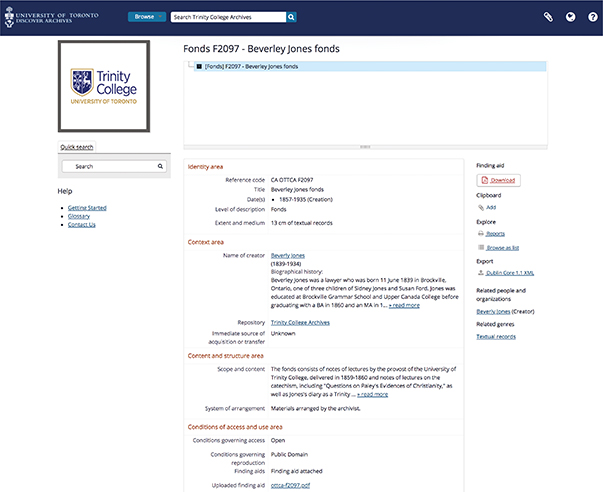Click the '13 cm of textual records' value
This screenshot has width=603, height=492.
302,223
